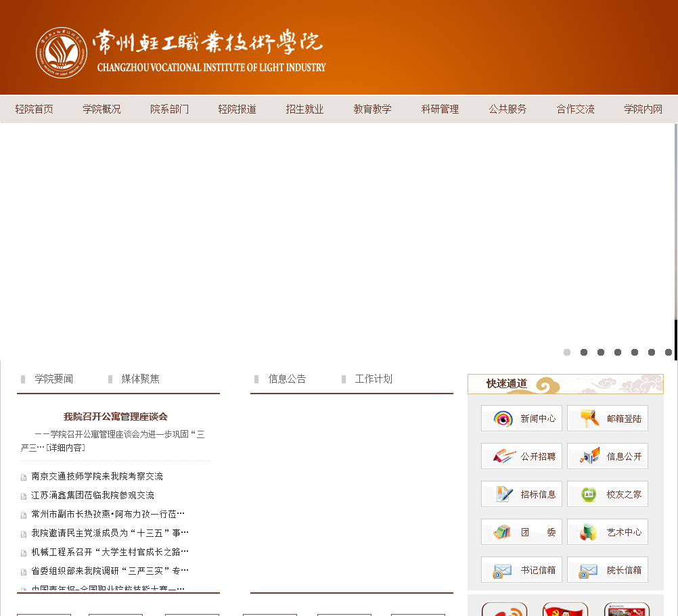Image resolution: width=678 pixels, height=616 pixels.
Task: Switch to the 信息公告 tab
Action: (x=287, y=379)
